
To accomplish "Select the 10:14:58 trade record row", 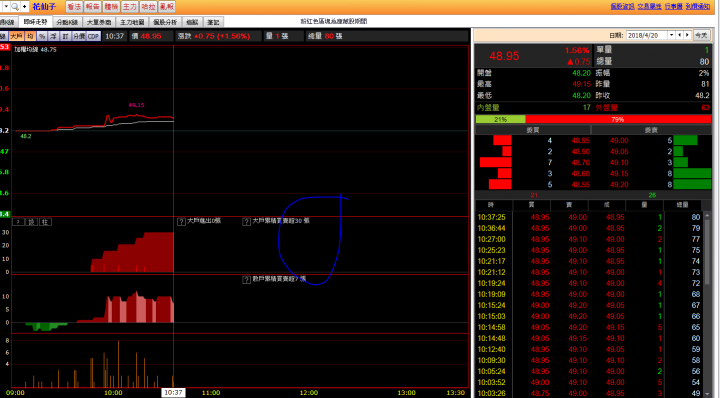I will [x=589, y=327].
